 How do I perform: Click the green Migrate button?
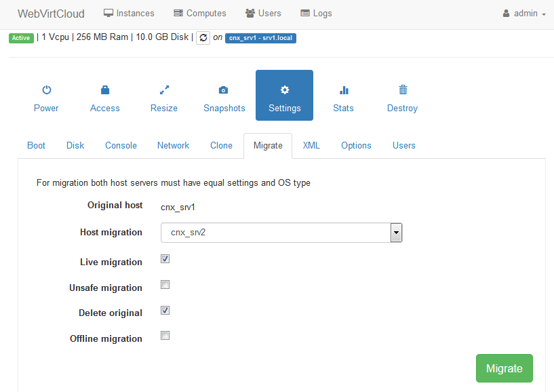point(504,368)
